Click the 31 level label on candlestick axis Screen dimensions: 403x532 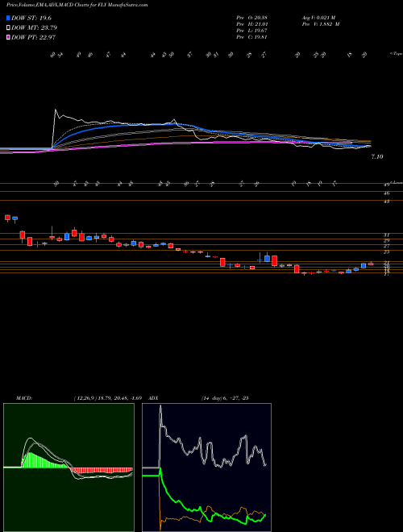(x=386, y=235)
